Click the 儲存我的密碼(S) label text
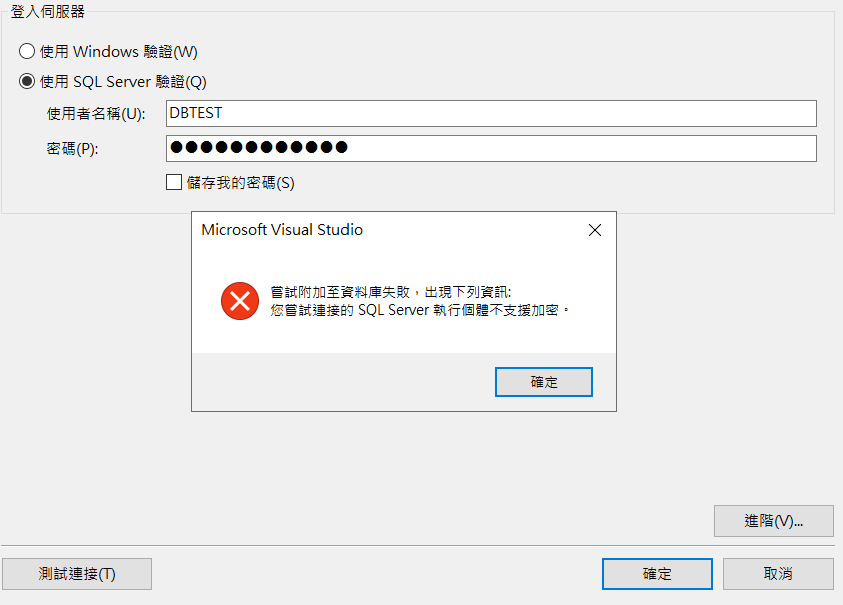This screenshot has height=605, width=843. [240, 183]
